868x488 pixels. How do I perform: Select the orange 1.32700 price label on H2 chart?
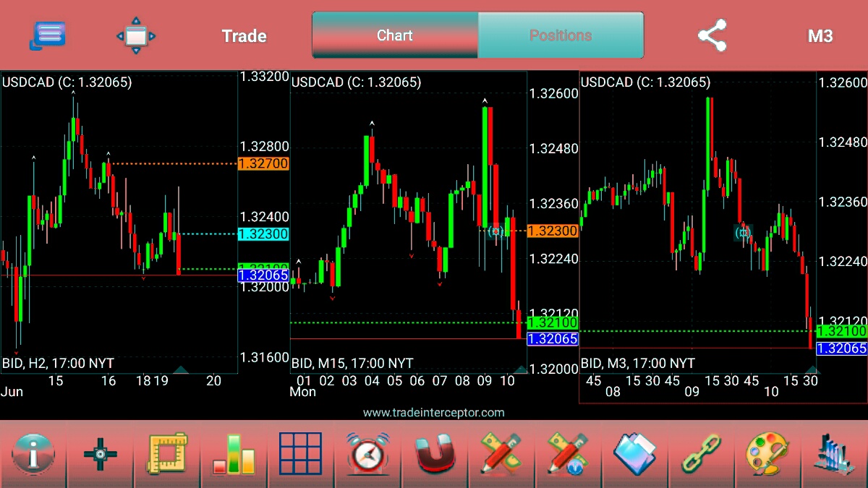pyautogui.click(x=263, y=164)
